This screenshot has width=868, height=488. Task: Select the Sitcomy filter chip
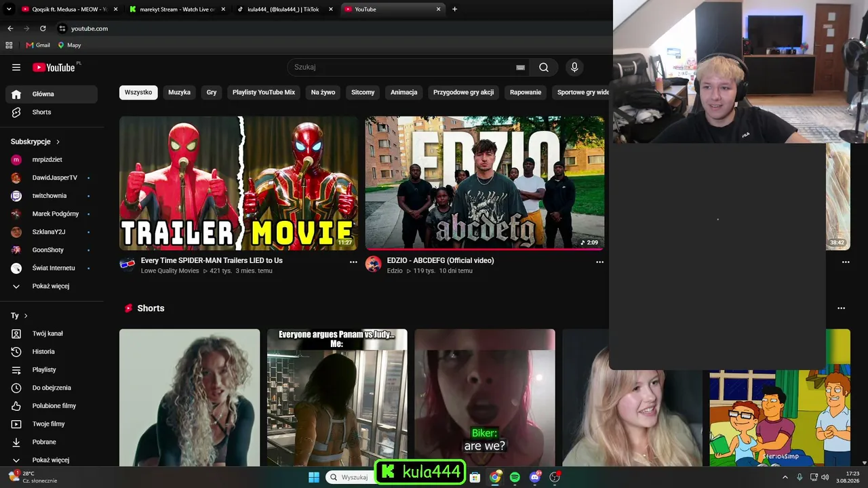point(363,92)
